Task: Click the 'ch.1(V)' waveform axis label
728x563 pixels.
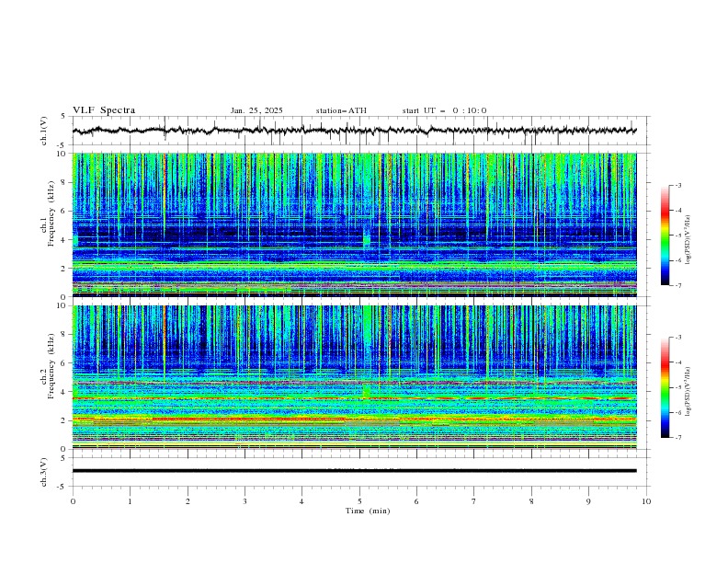Action: pyautogui.click(x=44, y=131)
